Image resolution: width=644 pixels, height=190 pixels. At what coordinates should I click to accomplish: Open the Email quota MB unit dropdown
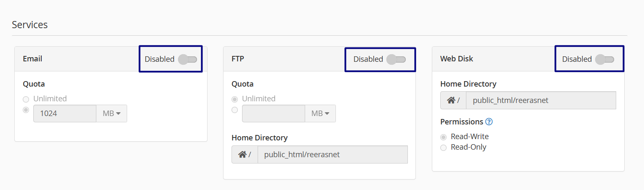pyautogui.click(x=112, y=113)
